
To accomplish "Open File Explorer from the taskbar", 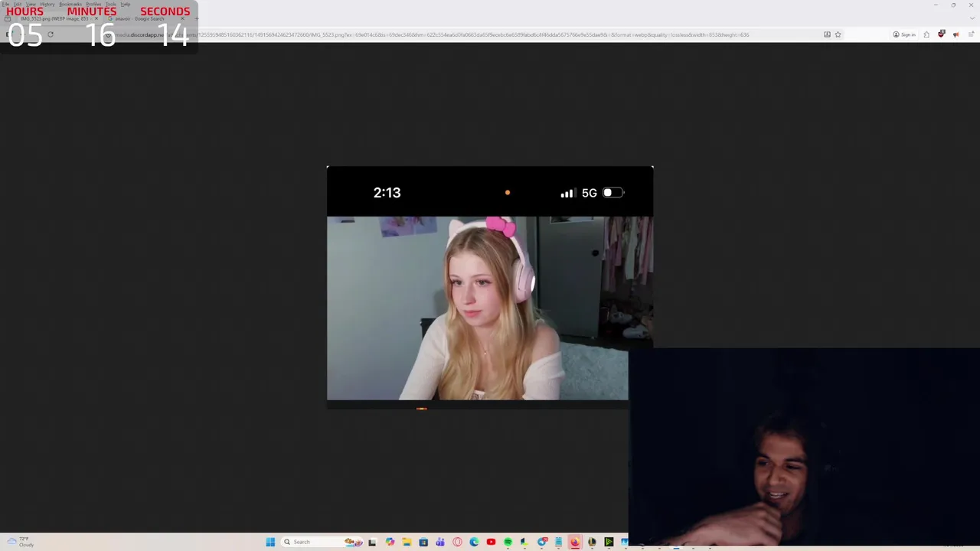I will [407, 542].
